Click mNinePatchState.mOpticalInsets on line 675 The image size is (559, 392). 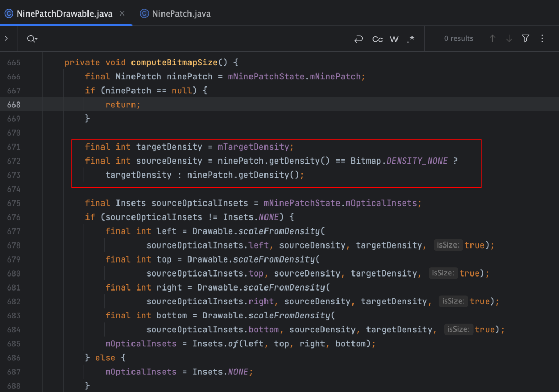click(x=340, y=204)
